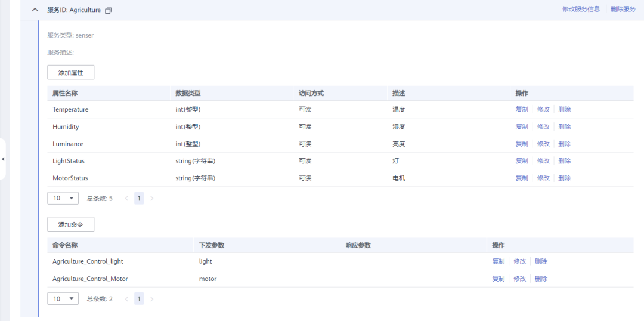Copy the Temperature property
Screen dimensions: 644x321
pyautogui.click(x=522, y=109)
